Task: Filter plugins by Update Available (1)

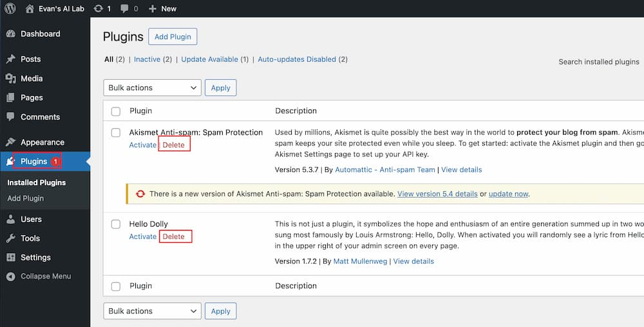Action: [x=215, y=59]
